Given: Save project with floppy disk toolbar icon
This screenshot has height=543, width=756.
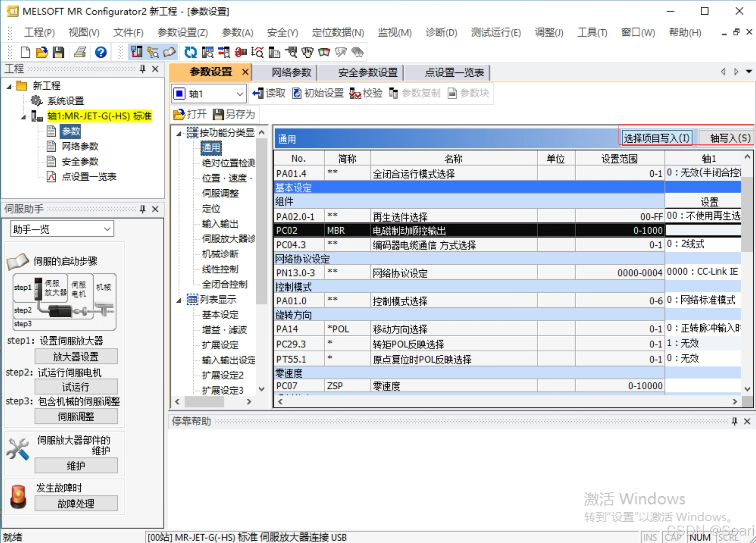Looking at the screenshot, I should click(x=58, y=52).
